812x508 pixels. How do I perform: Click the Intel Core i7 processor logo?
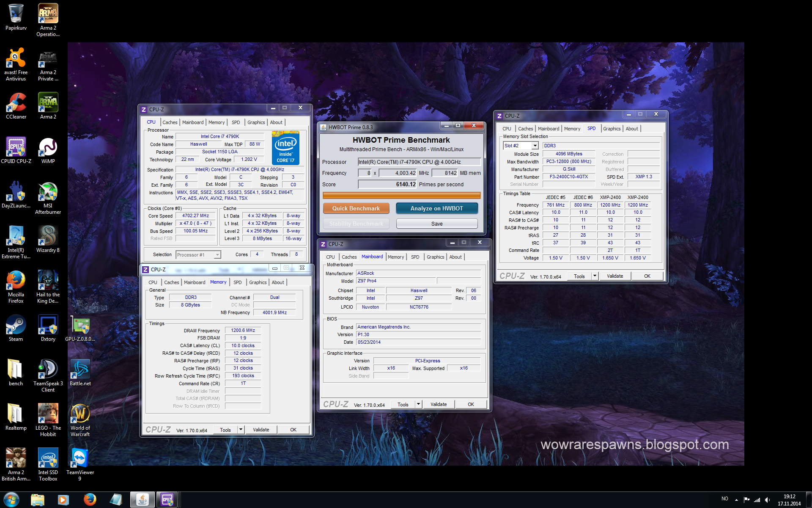[x=285, y=148]
